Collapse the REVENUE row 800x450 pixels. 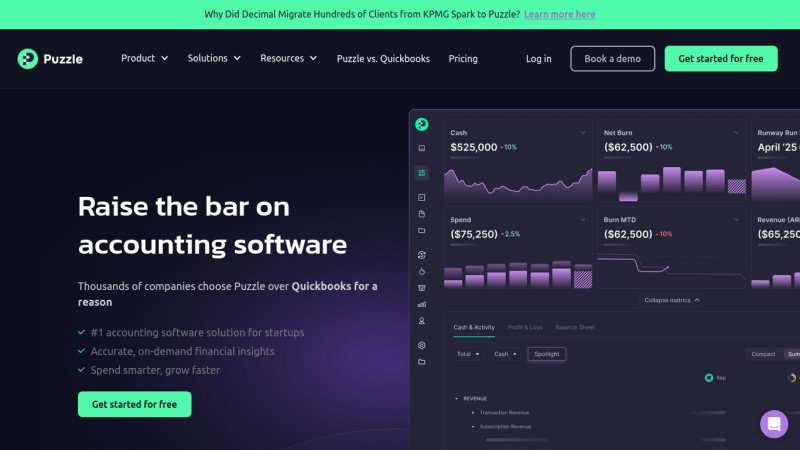pos(457,398)
